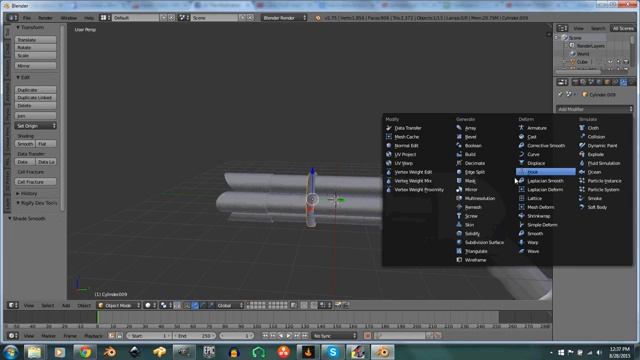Click the Armature modifier icon
The width and height of the screenshot is (640, 360).
521,128
